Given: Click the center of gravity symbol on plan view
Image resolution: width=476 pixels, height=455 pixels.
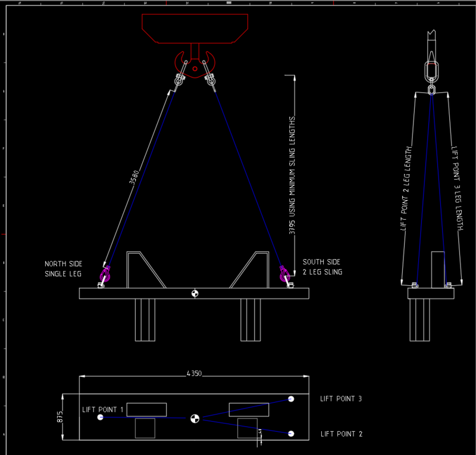Looking at the screenshot, I should click(x=195, y=419).
